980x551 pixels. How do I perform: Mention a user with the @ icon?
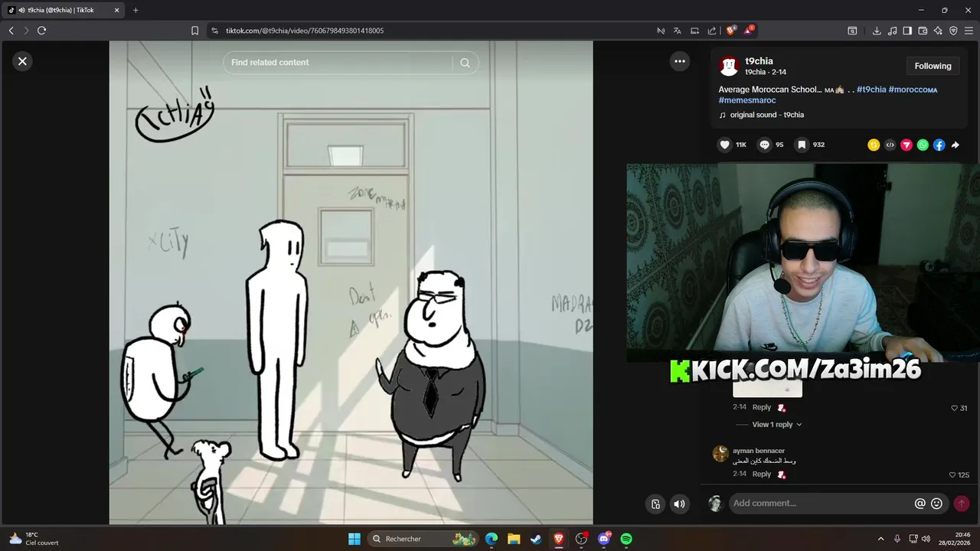point(920,504)
